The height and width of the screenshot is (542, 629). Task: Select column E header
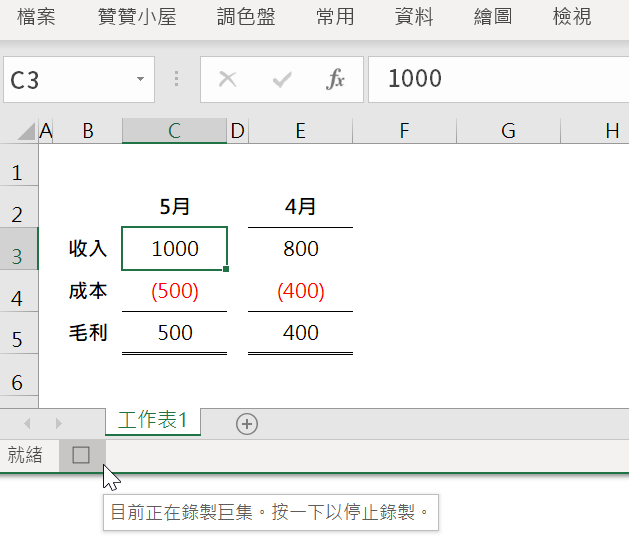click(x=300, y=131)
